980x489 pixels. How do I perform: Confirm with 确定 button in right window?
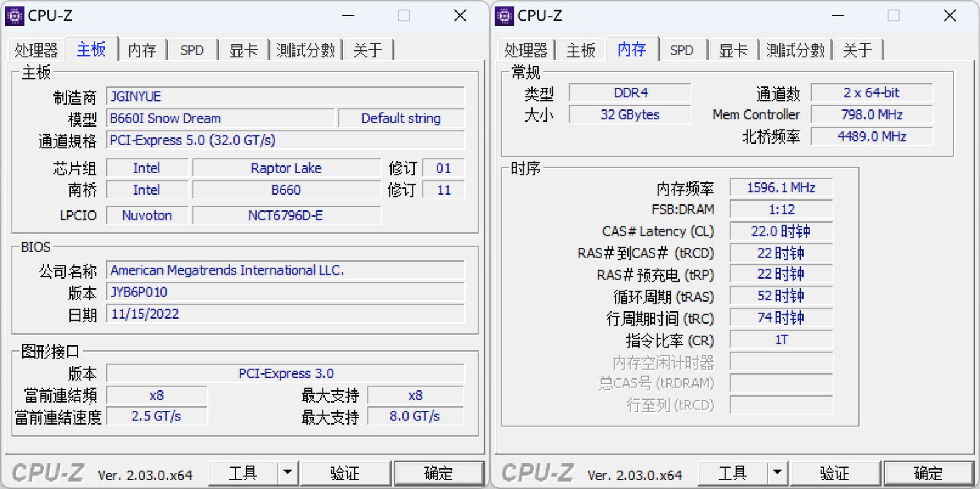click(928, 473)
